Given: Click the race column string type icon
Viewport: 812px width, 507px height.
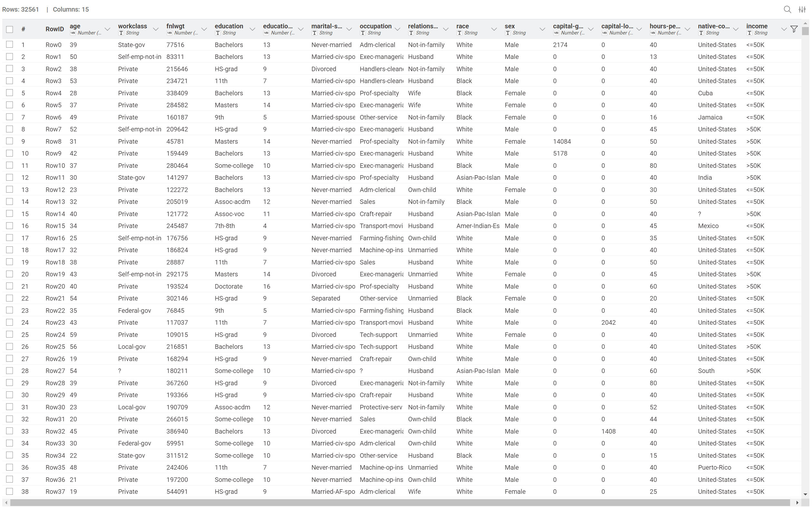Looking at the screenshot, I should 459,33.
